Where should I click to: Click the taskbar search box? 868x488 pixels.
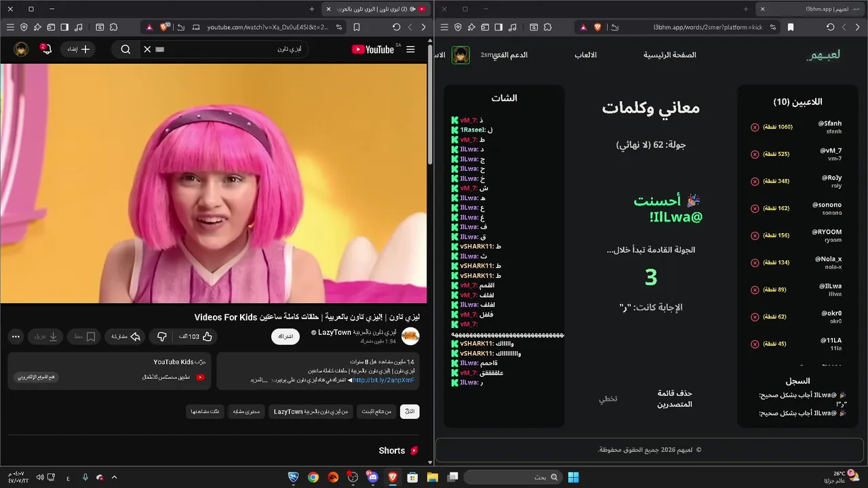(x=513, y=477)
